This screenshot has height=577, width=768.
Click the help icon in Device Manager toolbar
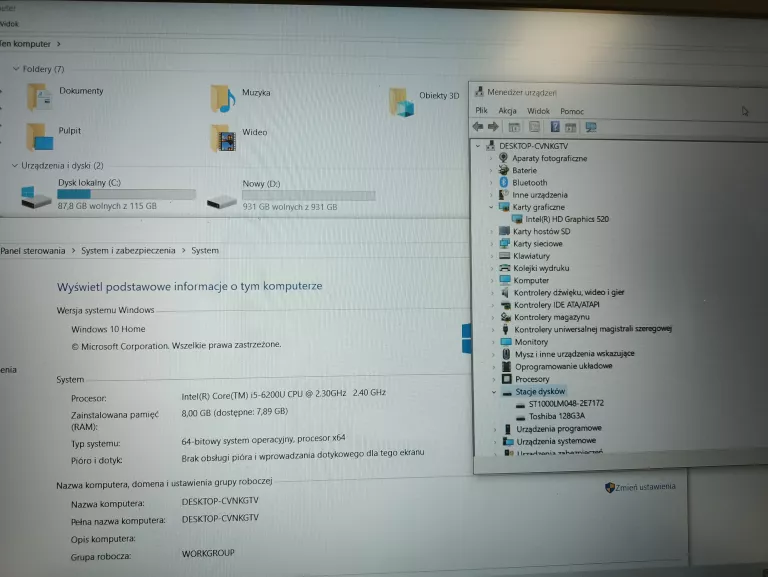554,127
